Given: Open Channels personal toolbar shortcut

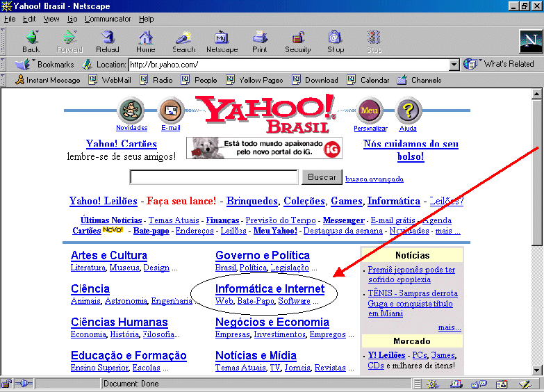Looking at the screenshot, I should point(419,80).
